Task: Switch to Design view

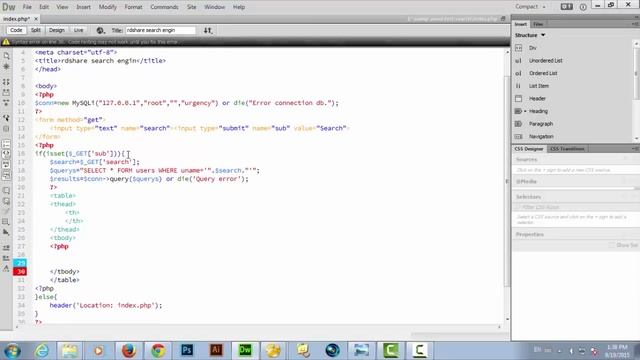Action: 57,30
